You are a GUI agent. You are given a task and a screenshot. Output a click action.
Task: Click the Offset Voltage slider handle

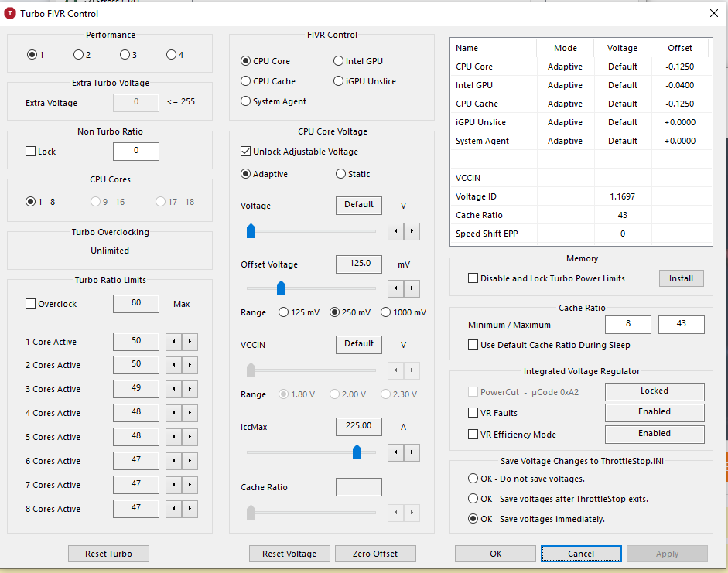click(x=282, y=288)
